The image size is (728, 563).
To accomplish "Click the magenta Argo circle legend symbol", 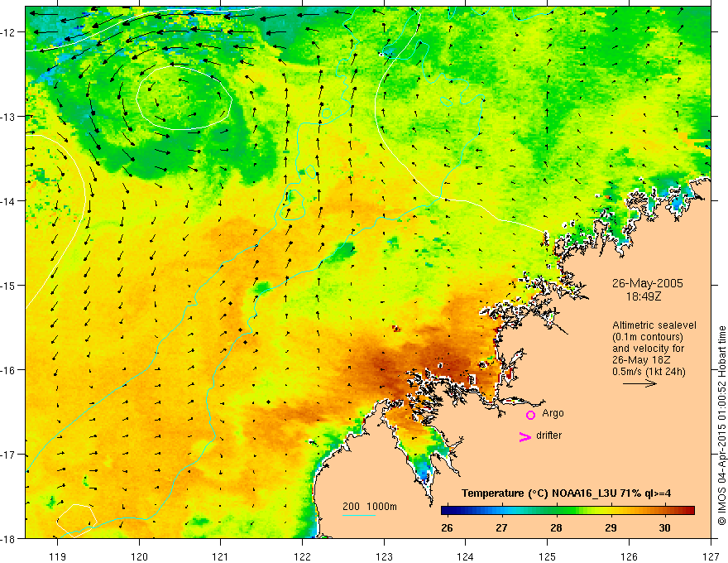I will 530,415.
